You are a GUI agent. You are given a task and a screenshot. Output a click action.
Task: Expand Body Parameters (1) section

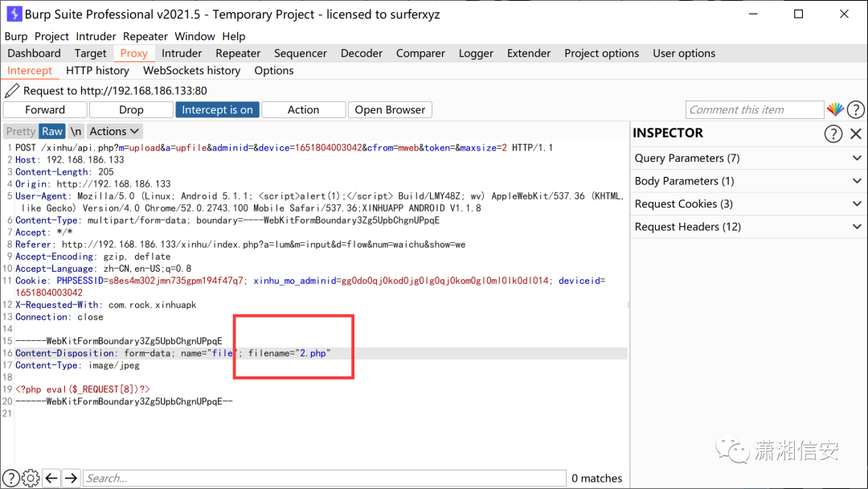[748, 181]
